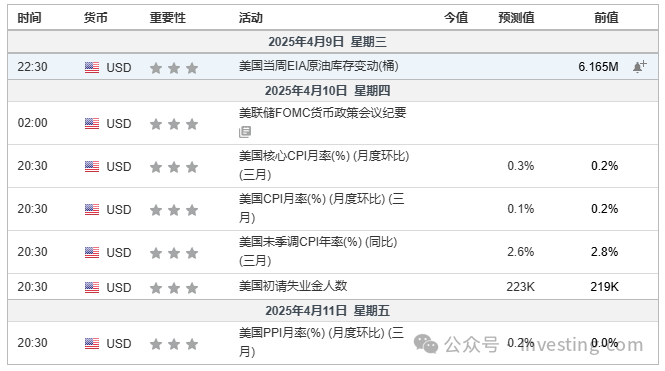Open the document icon under FOMC minutes
This screenshot has height=371, width=665.
(x=245, y=132)
